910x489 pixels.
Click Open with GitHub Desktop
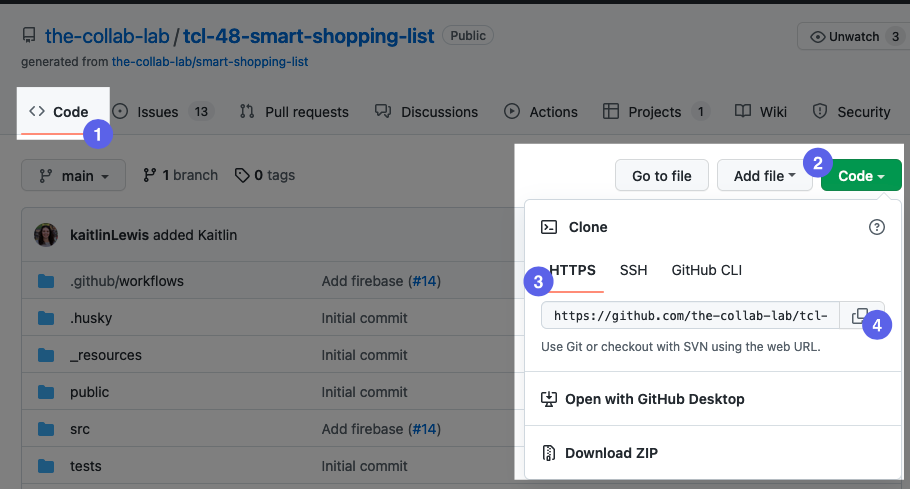654,399
